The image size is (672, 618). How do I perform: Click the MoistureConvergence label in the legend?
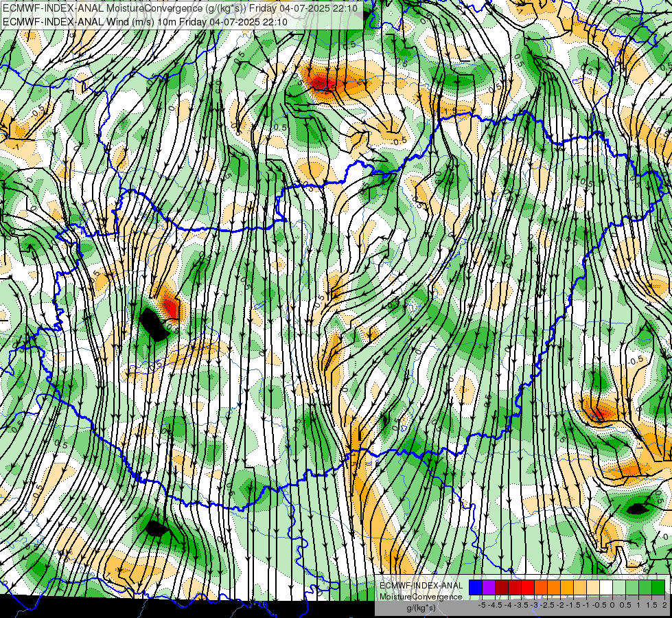pyautogui.click(x=421, y=597)
